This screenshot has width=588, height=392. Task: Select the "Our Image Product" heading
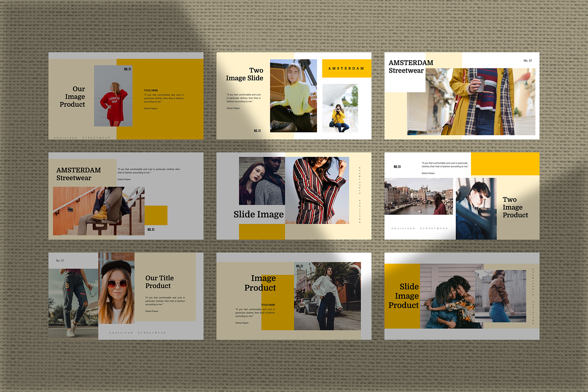click(72, 97)
